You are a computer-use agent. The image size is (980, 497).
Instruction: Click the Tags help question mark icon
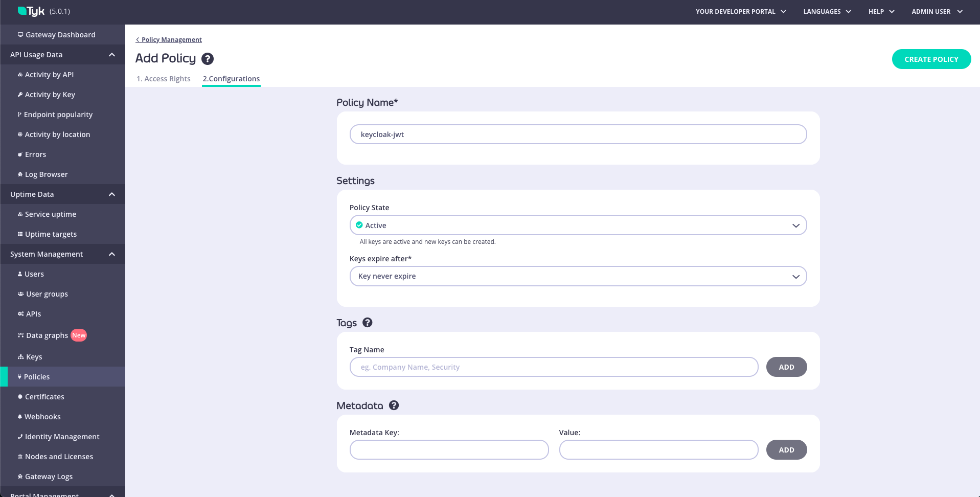(x=367, y=323)
